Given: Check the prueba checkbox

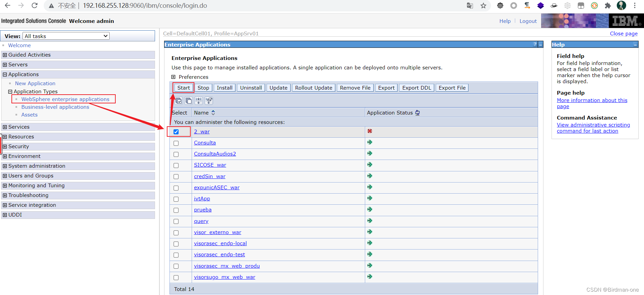Looking at the screenshot, I should tap(176, 210).
